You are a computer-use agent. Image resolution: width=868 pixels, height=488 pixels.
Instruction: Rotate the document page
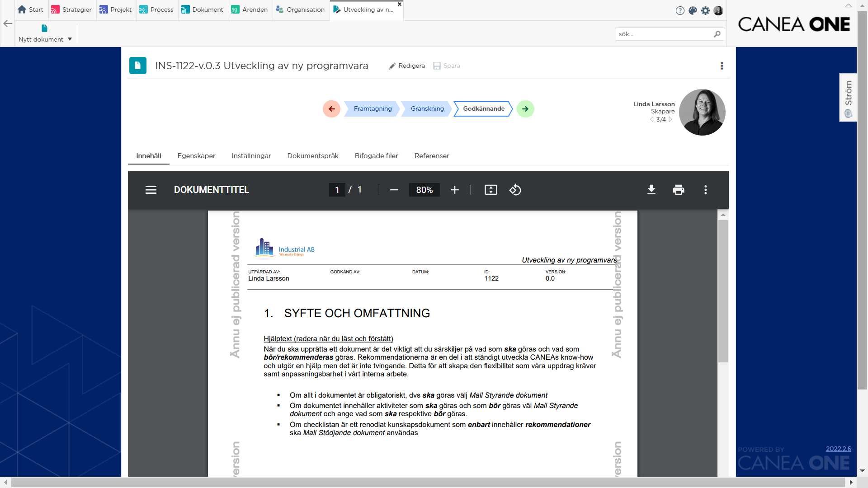click(515, 190)
